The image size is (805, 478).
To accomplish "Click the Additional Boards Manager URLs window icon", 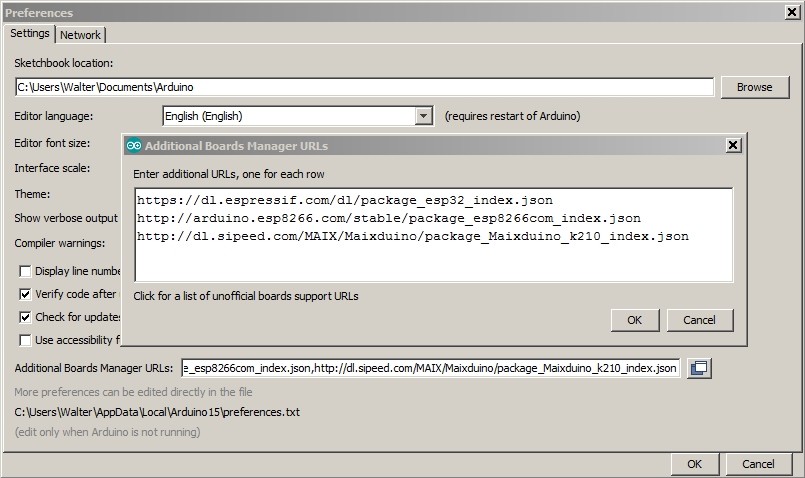I will [x=699, y=369].
